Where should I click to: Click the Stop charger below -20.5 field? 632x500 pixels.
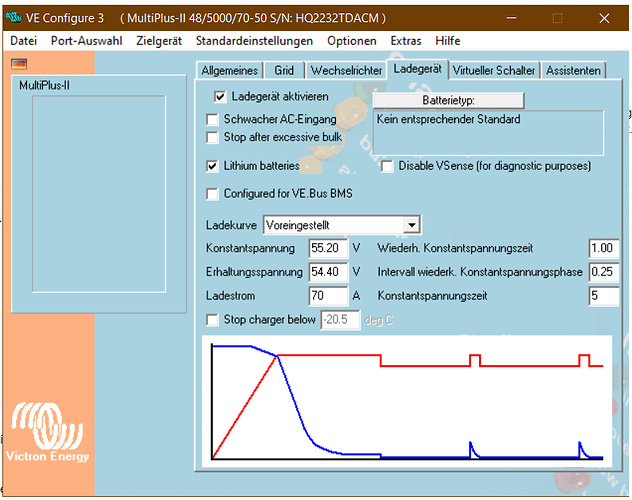[340, 320]
